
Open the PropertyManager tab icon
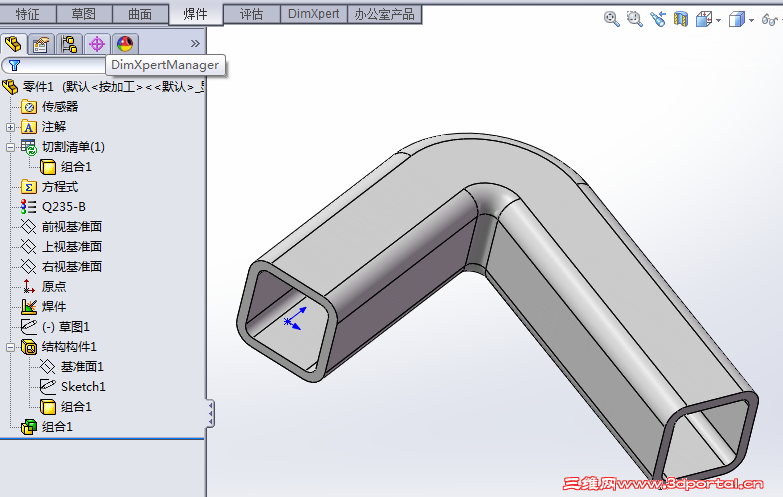41,44
